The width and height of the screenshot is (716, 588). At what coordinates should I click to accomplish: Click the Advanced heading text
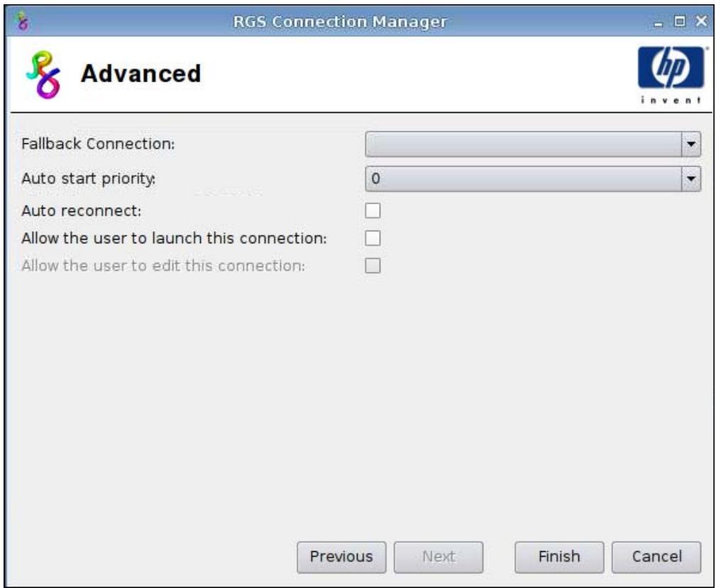click(x=141, y=74)
